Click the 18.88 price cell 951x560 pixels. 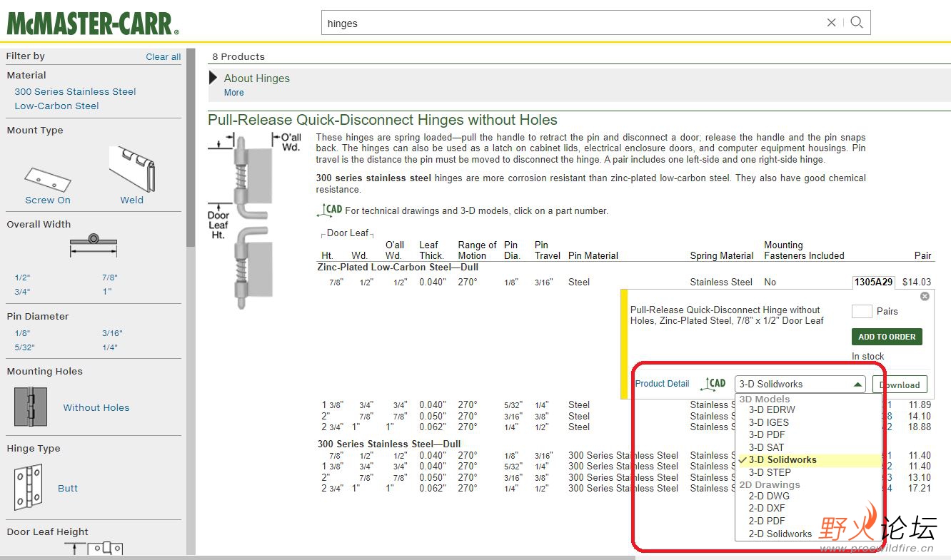[x=920, y=427]
